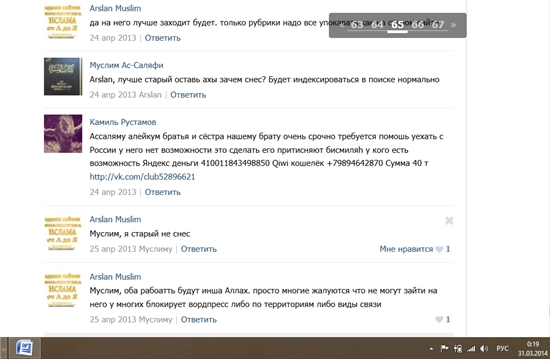This screenshot has height=361, width=550.
Task: Reply to Муслим Ас-Саляфи's comment
Action: tap(188, 94)
